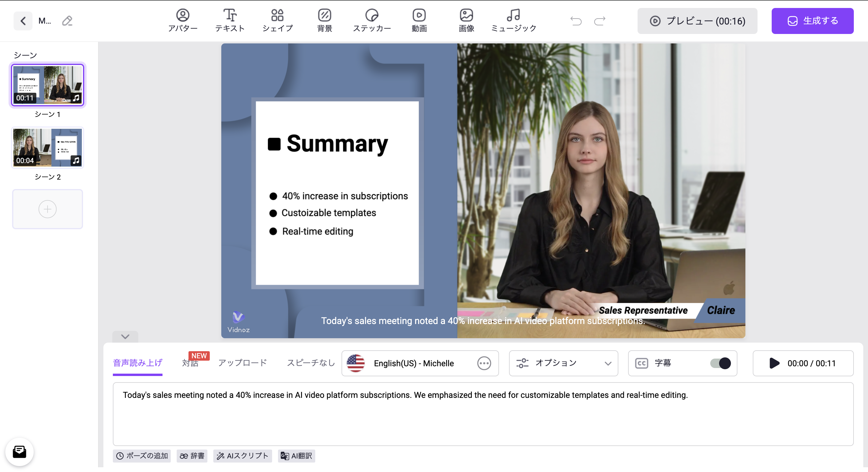Collapse the script panel with chevron
Image resolution: width=868 pixels, height=472 pixels.
coord(125,336)
